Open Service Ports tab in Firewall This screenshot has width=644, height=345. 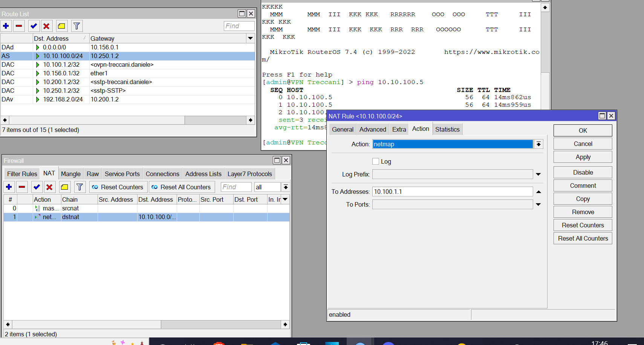[122, 174]
